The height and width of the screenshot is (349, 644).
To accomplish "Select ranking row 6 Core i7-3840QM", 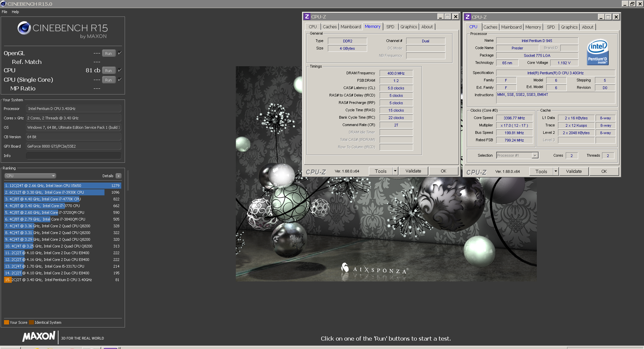I will click(62, 219).
